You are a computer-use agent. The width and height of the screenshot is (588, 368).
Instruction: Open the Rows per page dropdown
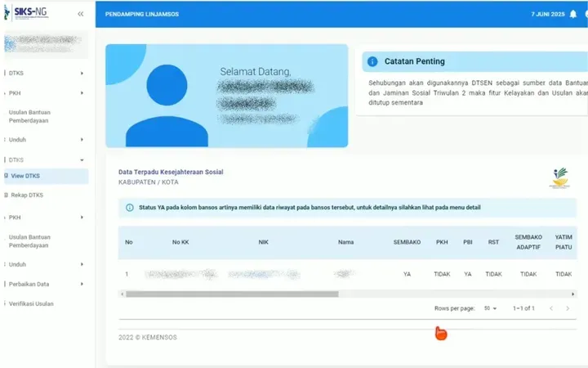pos(490,308)
